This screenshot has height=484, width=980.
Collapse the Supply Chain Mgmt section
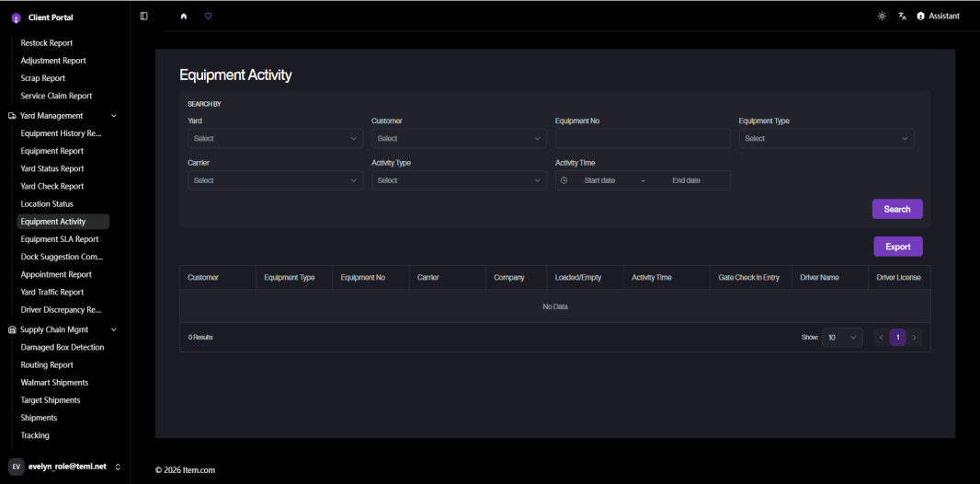114,329
